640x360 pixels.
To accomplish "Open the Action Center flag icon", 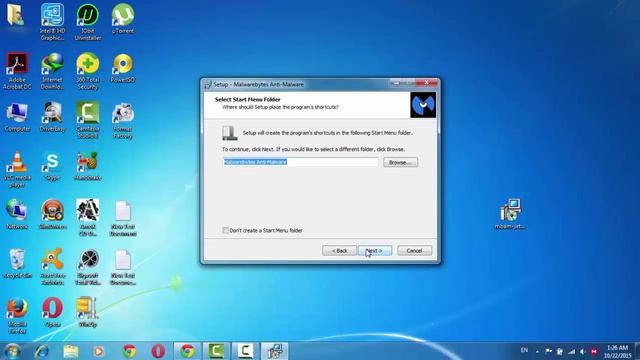I will (549, 351).
